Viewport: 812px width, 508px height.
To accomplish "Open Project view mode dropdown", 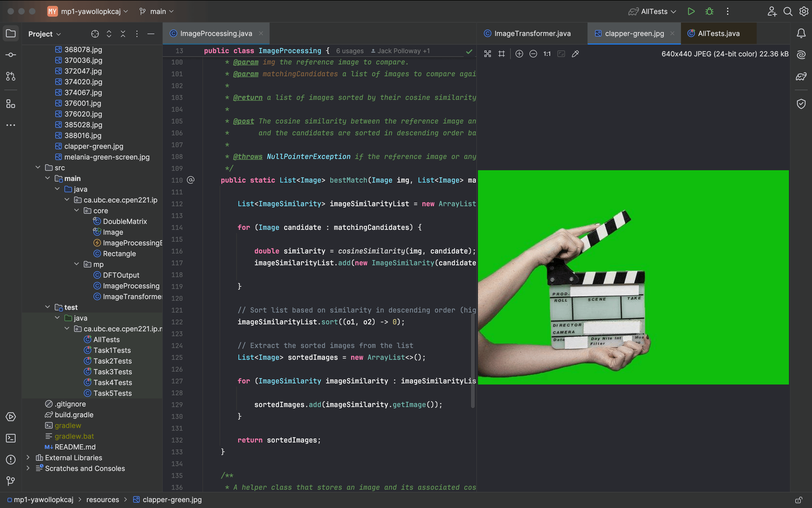I will click(45, 34).
